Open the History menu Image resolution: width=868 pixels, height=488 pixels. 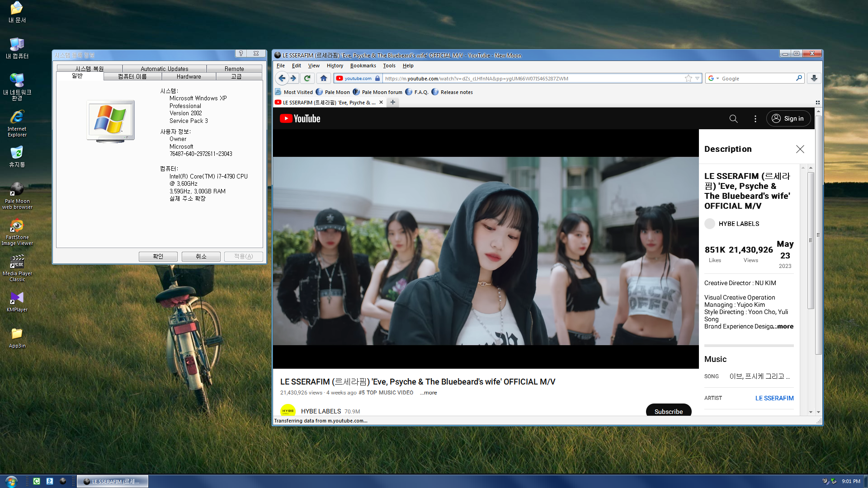pyautogui.click(x=335, y=66)
